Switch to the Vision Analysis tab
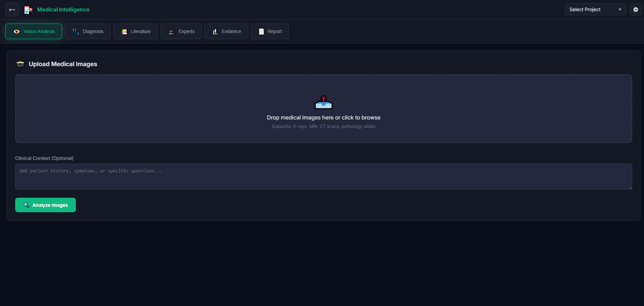 coord(34,31)
